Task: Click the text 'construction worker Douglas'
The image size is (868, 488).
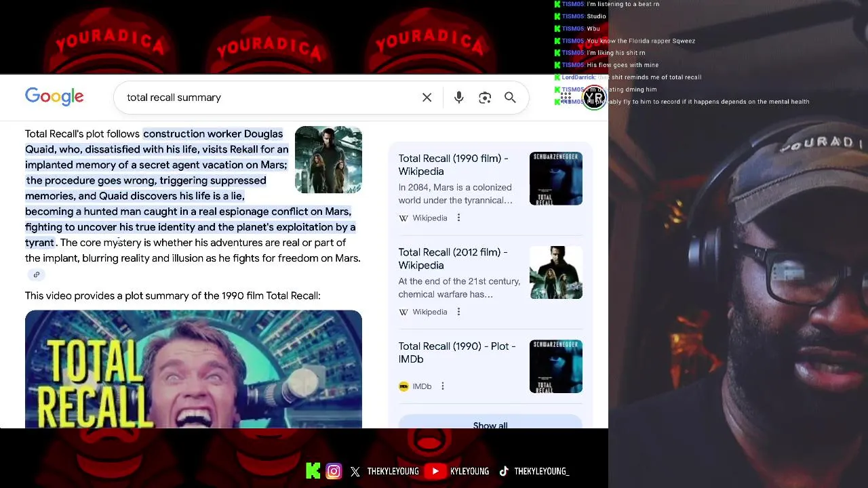Action: pos(213,134)
